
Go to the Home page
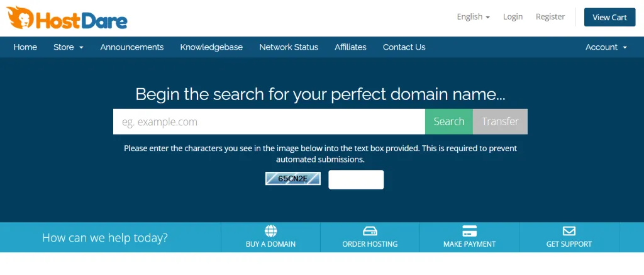(x=25, y=47)
